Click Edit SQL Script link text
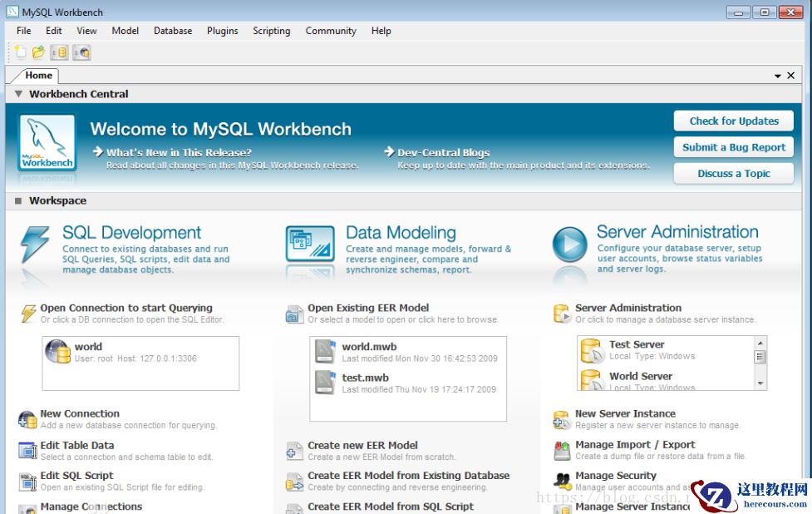 76,475
